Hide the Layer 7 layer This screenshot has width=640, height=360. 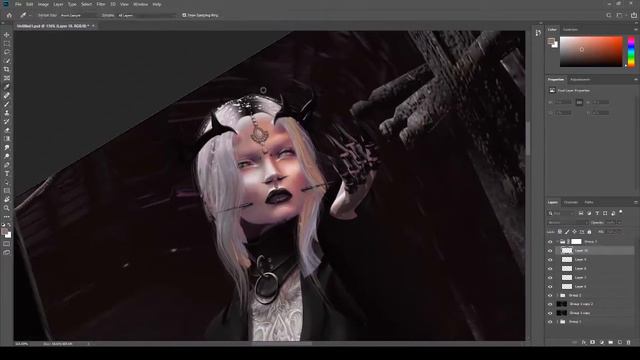[x=550, y=278]
